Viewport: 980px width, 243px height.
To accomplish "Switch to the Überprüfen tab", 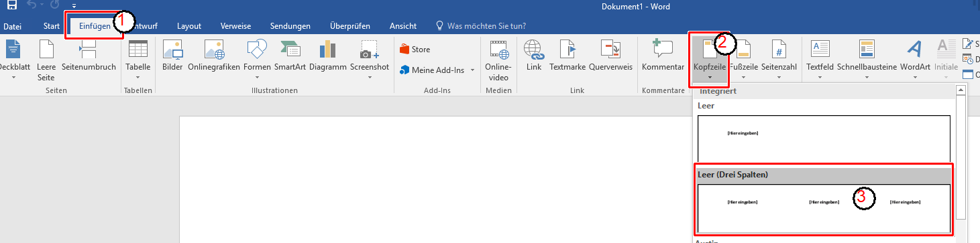I will tap(349, 26).
